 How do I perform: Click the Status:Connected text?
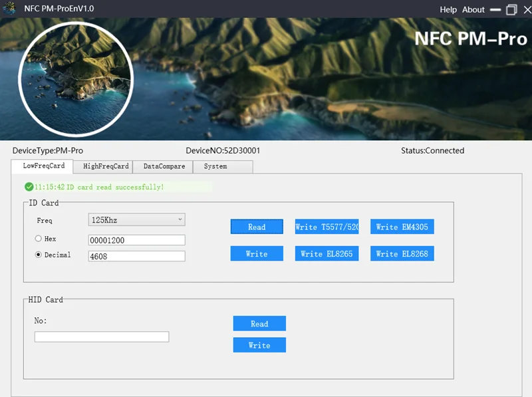433,151
